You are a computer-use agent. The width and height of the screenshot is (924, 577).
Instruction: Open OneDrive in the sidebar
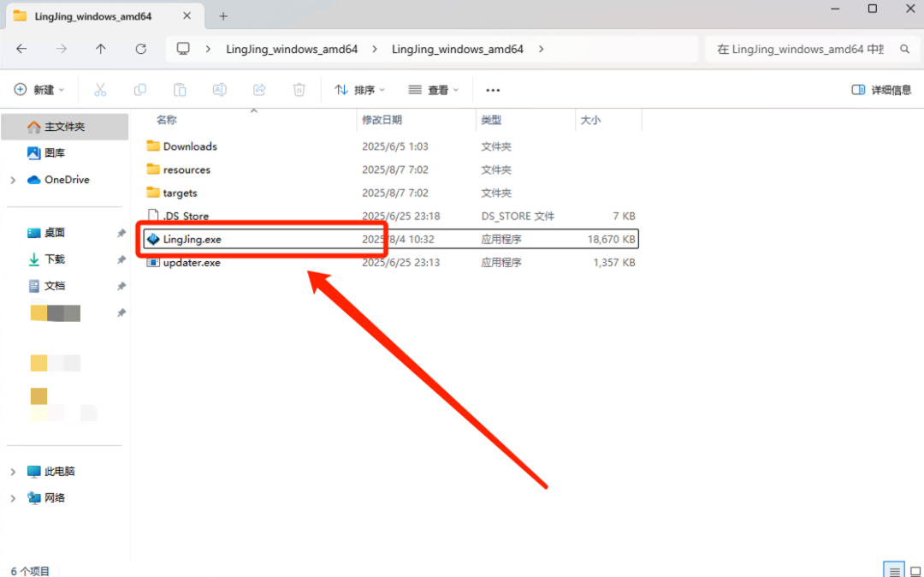(x=67, y=180)
